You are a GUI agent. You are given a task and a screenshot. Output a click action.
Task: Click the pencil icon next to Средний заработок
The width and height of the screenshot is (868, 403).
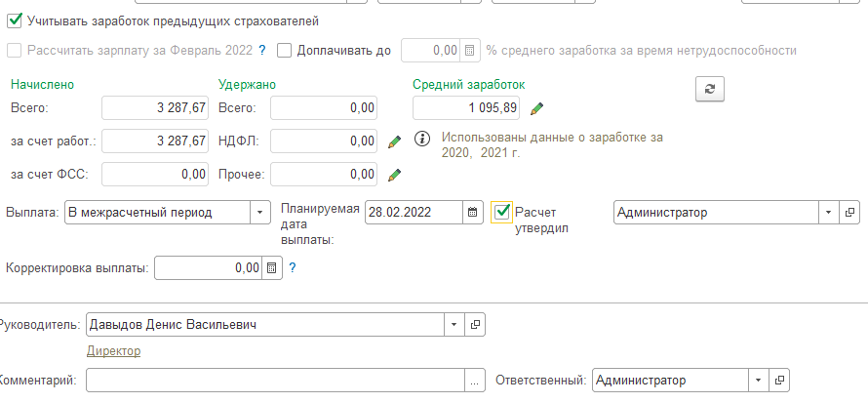pos(536,108)
